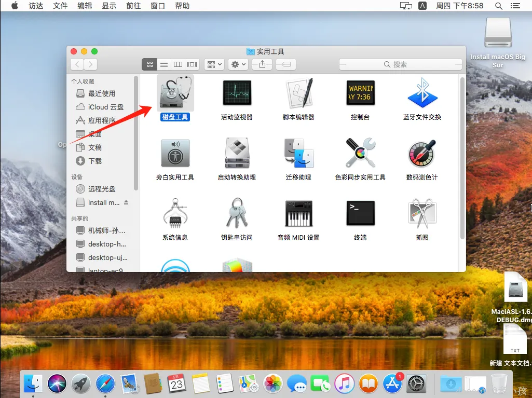Screen dimensions: 532x398
Task: Open the gear action menu dropdown
Action: coord(238,64)
